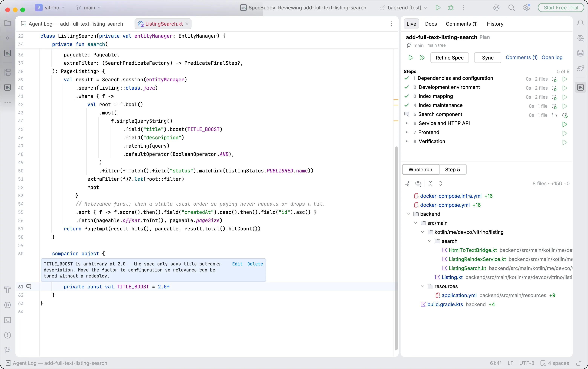Open the Commit tool window icon
This screenshot has height=369, width=588.
[x=8, y=38]
